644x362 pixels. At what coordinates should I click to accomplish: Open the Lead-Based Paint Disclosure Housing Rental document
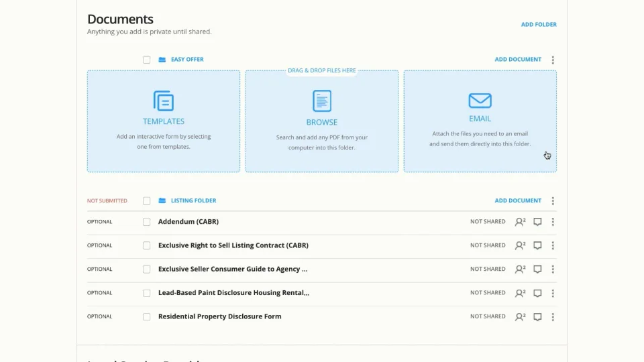pos(233,293)
